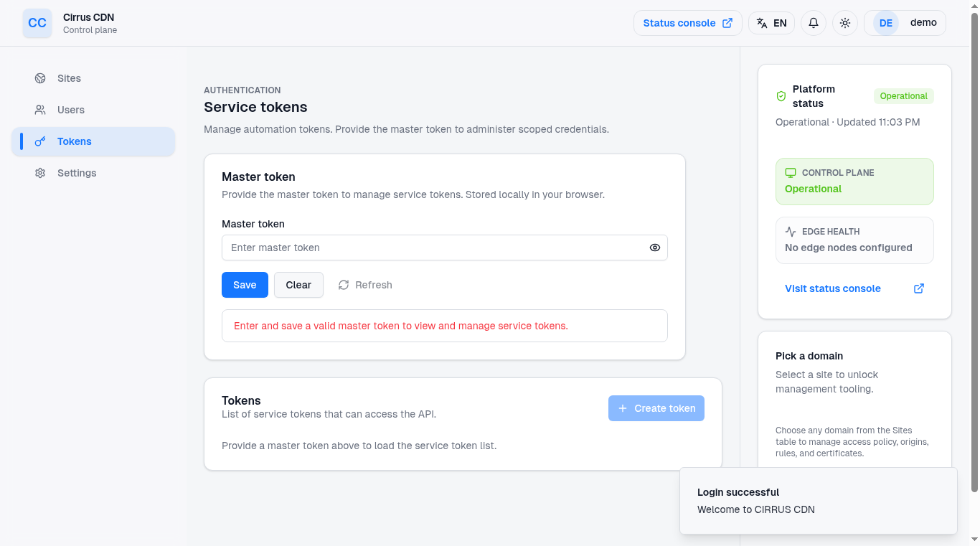Screen dimensions: 980x546
Task: Open the EN language selector
Action: 771,23
